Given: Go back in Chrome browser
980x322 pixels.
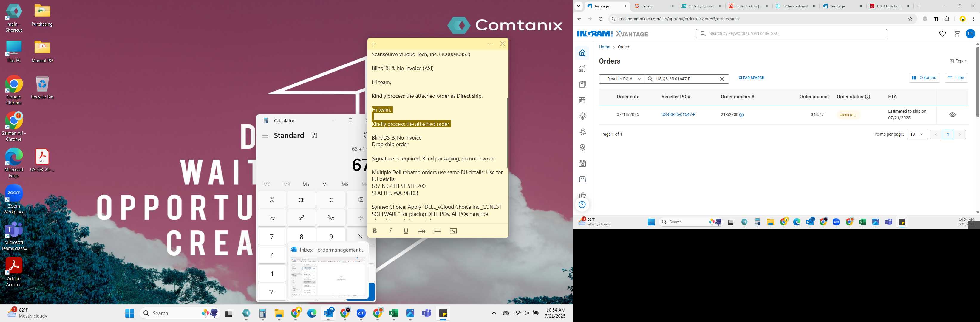Looking at the screenshot, I should (579, 19).
